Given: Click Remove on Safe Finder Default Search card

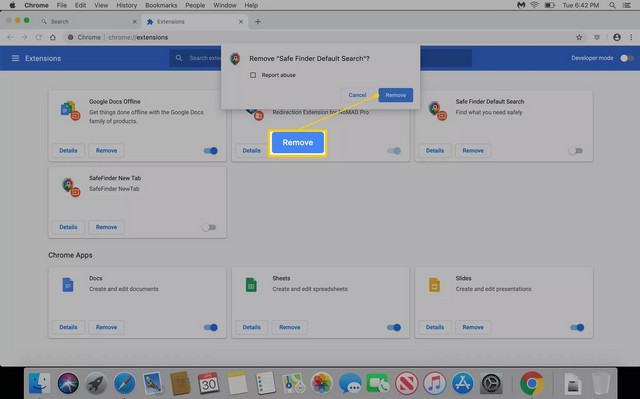Looking at the screenshot, I should pos(473,151).
